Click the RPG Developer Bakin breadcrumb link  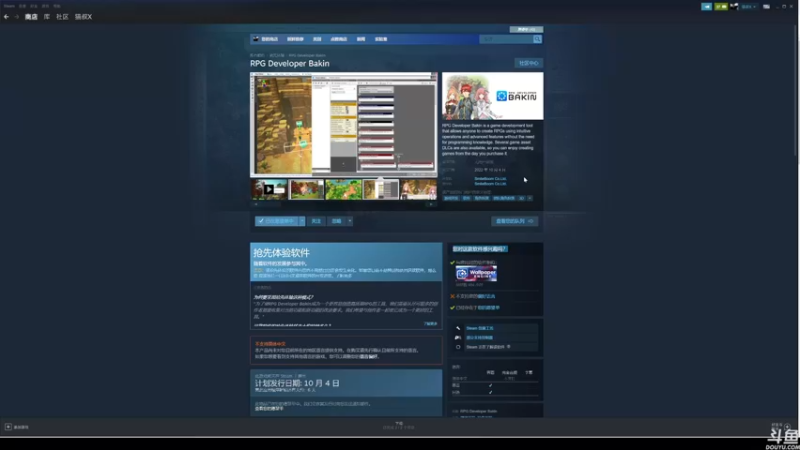tap(307, 55)
